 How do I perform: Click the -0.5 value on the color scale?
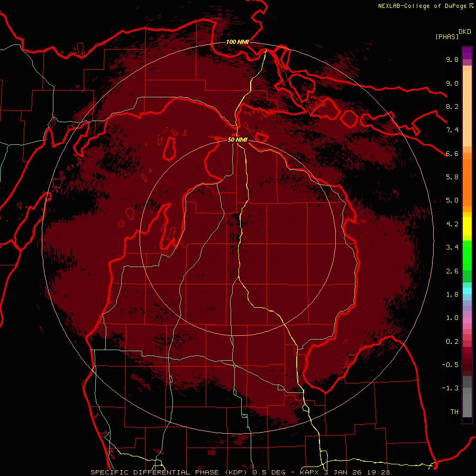click(450, 365)
